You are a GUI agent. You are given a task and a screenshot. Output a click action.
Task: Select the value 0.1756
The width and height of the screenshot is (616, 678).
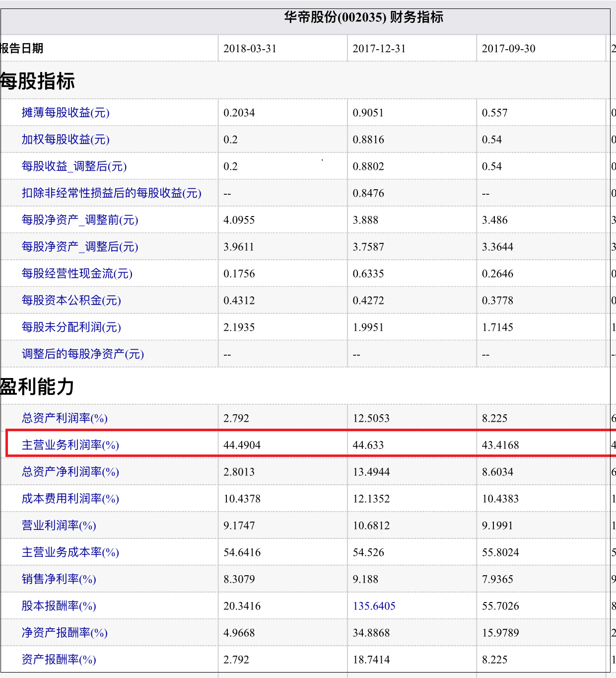point(239,274)
